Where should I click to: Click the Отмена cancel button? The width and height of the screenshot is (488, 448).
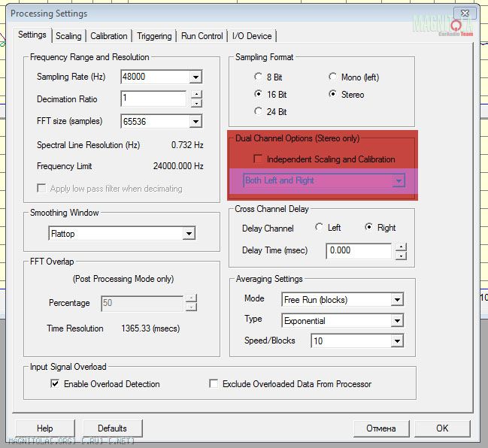point(381,428)
